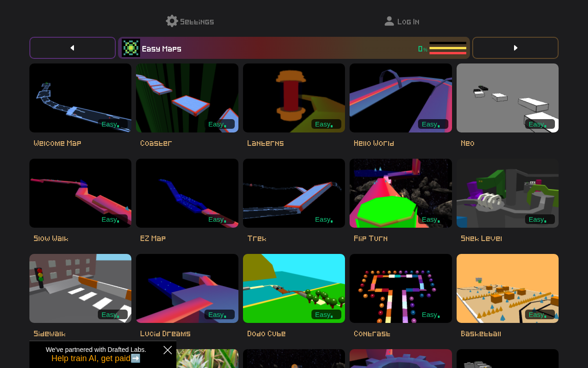
Task: Open the Sidewalk map thumbnail
Action: pos(80,288)
